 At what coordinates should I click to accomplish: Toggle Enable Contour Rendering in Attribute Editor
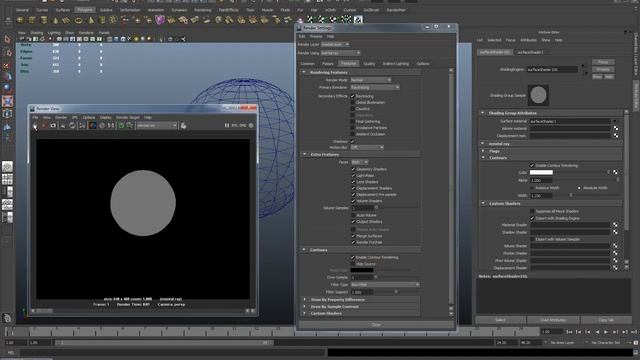pyautogui.click(x=532, y=166)
